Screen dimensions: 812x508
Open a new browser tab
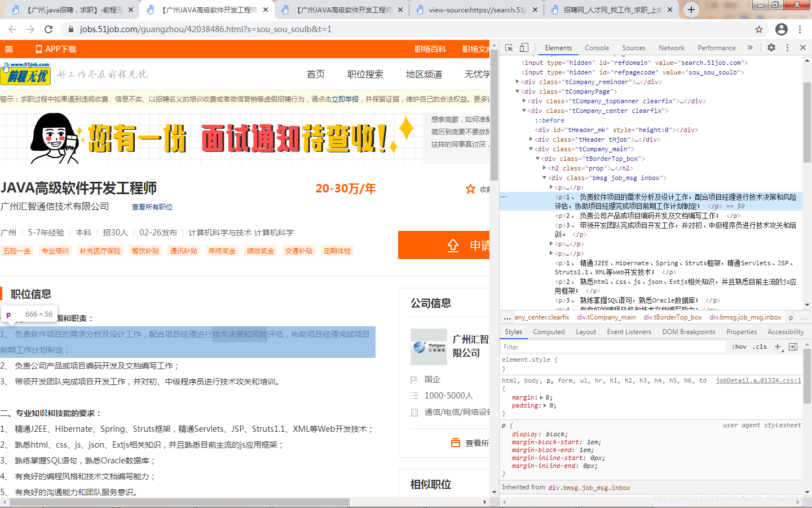(x=691, y=10)
